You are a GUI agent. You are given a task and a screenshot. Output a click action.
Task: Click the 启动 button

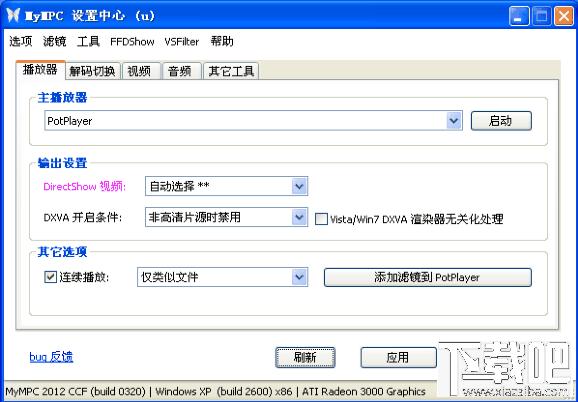[501, 121]
